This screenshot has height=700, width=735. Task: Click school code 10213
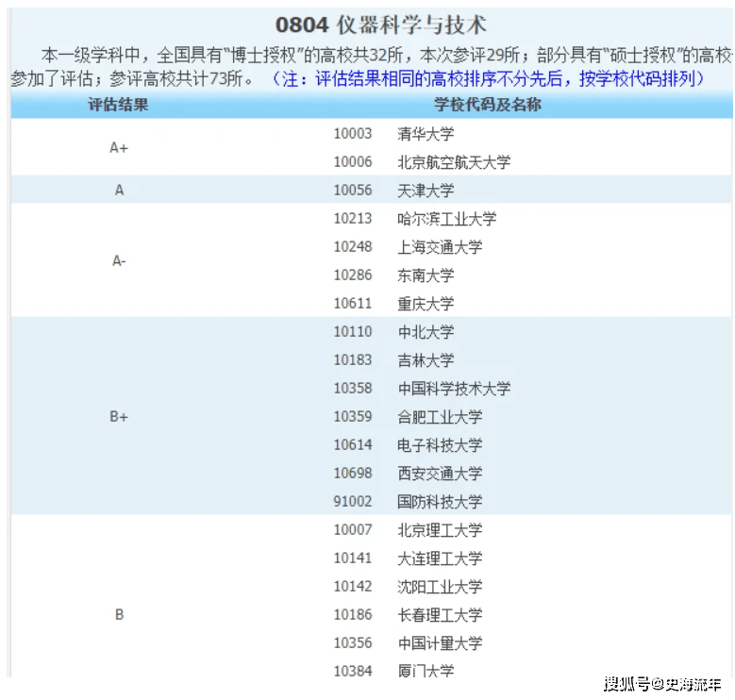coord(353,218)
